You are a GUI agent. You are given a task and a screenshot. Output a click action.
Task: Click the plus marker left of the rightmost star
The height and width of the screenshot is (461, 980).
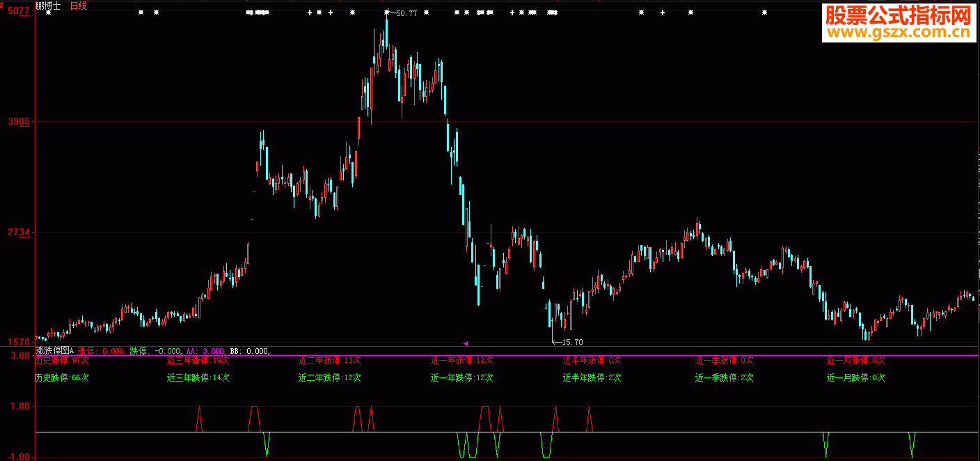click(x=662, y=13)
